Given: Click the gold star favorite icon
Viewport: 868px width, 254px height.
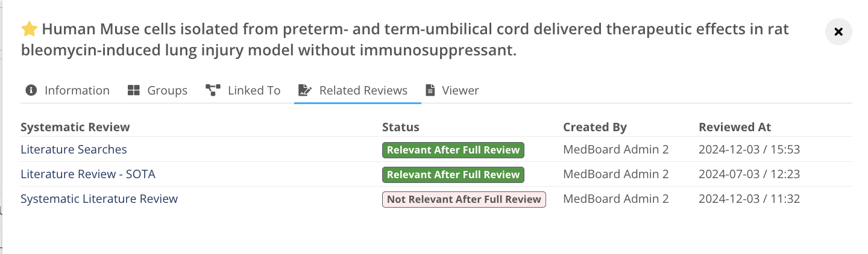Looking at the screenshot, I should tap(28, 29).
